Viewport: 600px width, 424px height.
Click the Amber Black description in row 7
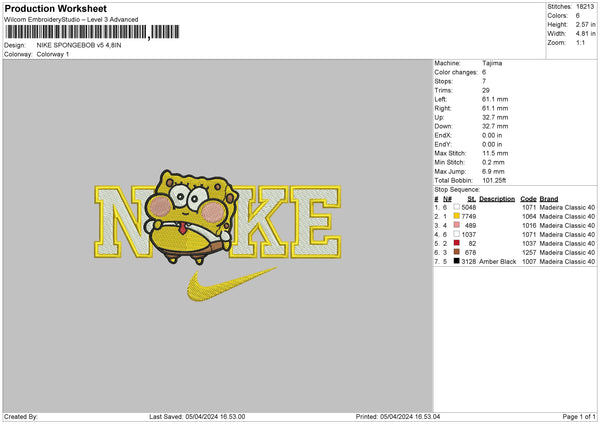(497, 262)
